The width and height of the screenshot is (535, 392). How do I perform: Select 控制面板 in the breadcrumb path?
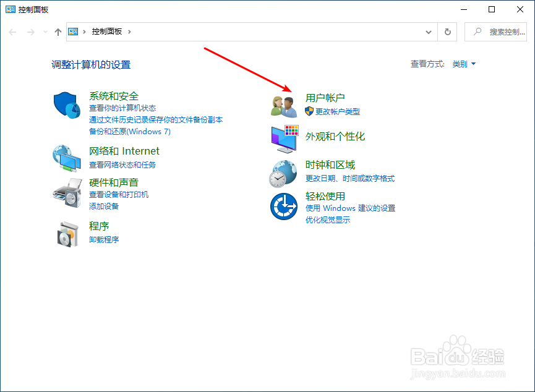(x=107, y=32)
